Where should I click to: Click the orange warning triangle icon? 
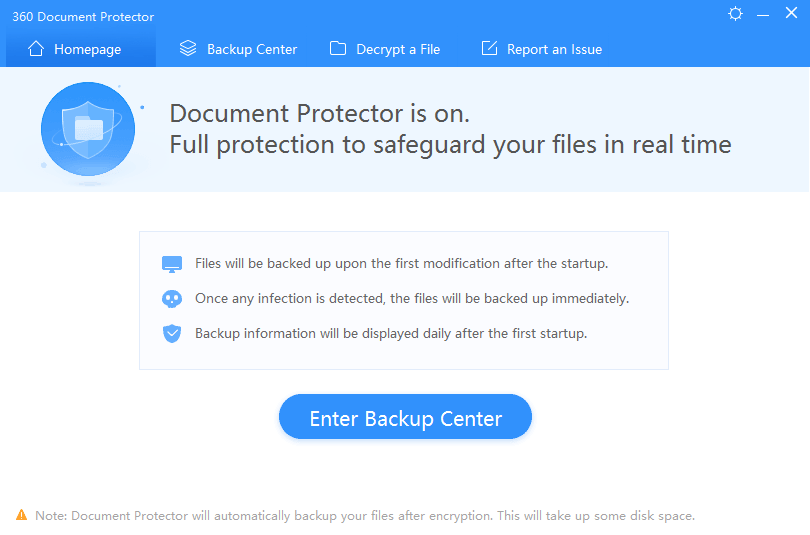(22, 516)
